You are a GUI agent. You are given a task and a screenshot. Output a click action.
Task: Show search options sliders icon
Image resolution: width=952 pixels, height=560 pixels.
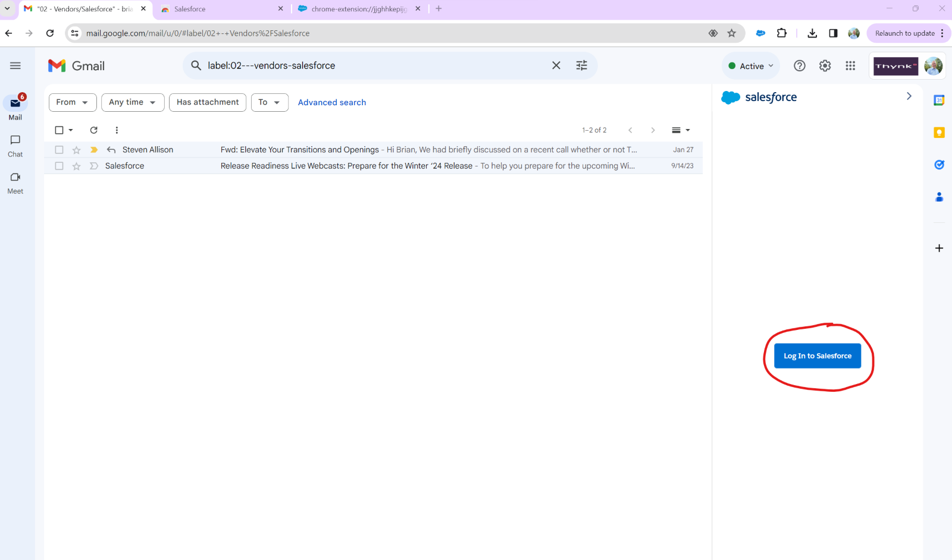pyautogui.click(x=582, y=65)
